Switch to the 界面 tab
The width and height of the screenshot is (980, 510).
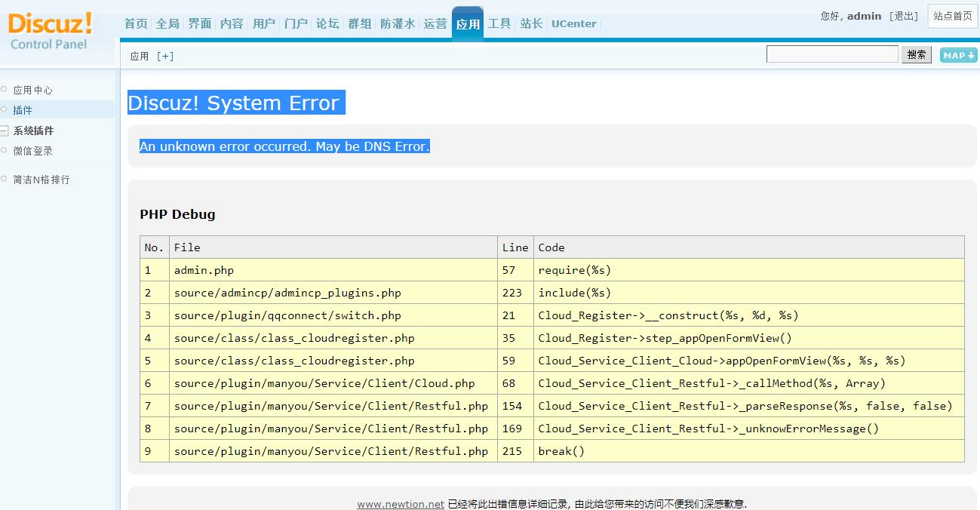[x=200, y=23]
